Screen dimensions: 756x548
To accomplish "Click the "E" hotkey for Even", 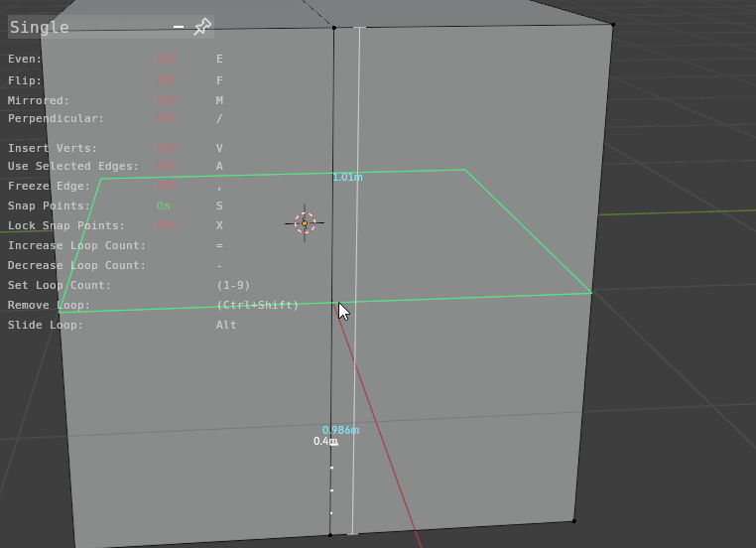I will coord(219,59).
